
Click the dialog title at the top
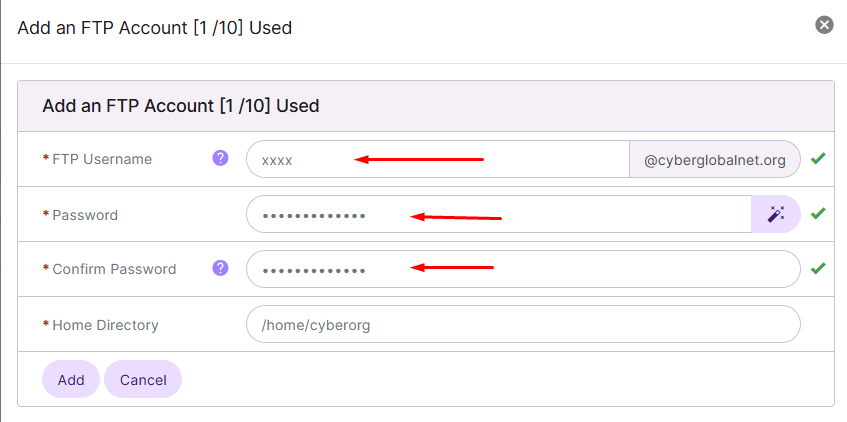154,27
